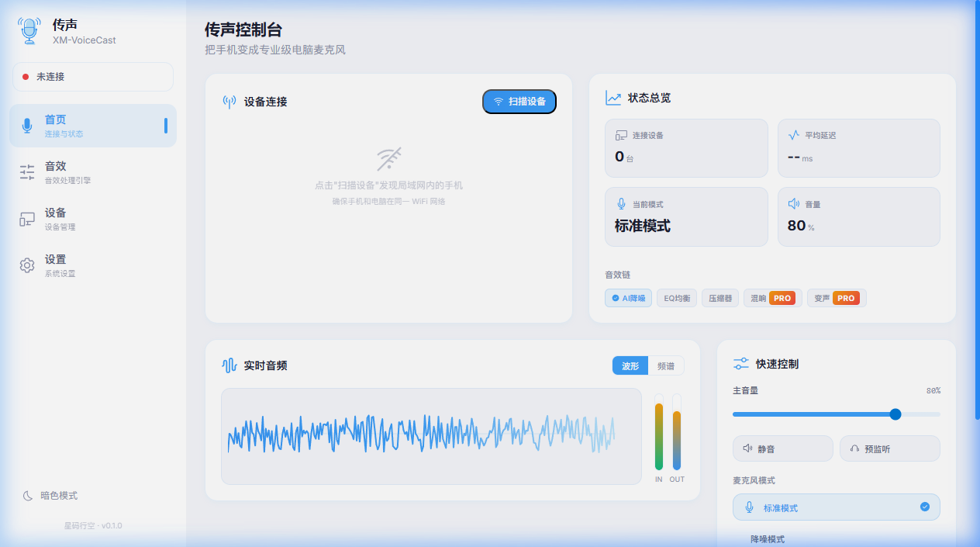Click the 星码行空 v0.1.0 version text

pos(93,525)
